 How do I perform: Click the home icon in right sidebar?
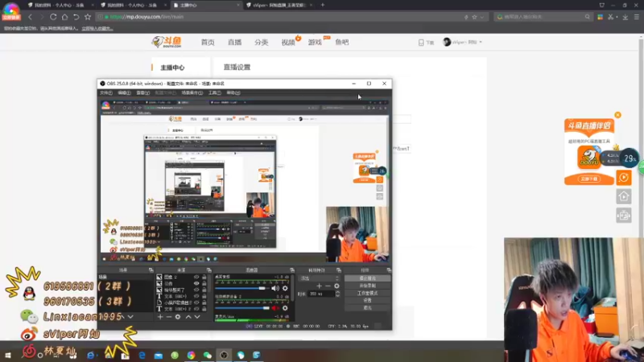coord(623,196)
